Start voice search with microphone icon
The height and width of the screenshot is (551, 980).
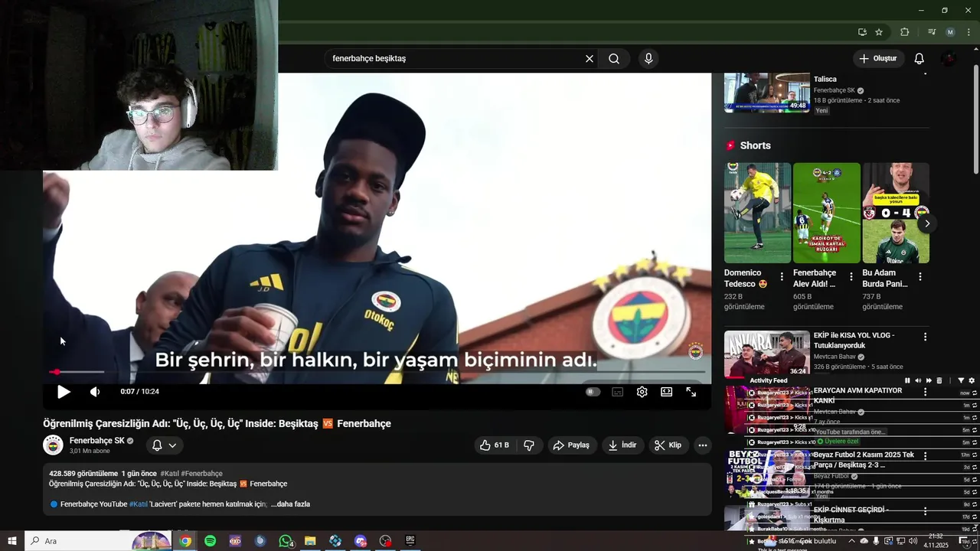click(648, 59)
